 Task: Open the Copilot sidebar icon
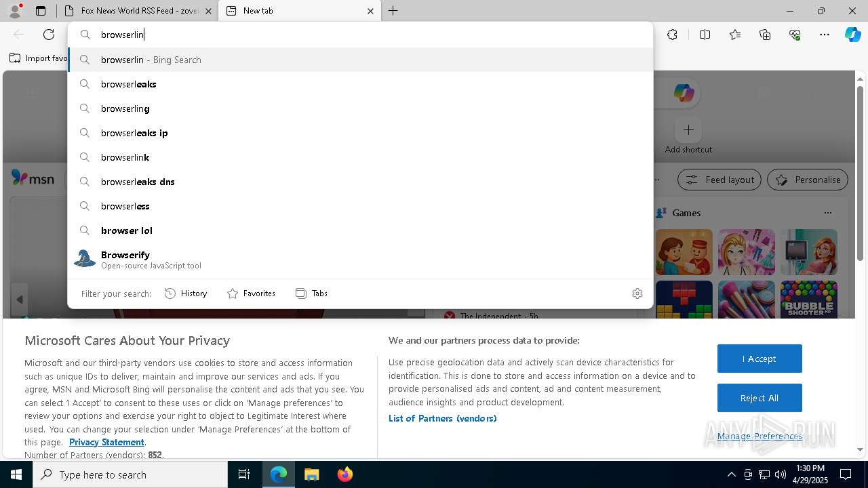(x=852, y=35)
